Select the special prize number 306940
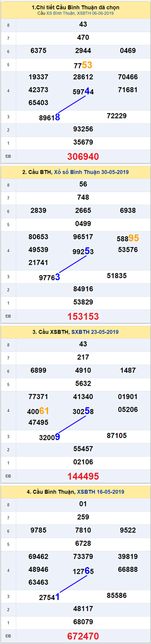Screen dimensions: 151x644 point(83,157)
